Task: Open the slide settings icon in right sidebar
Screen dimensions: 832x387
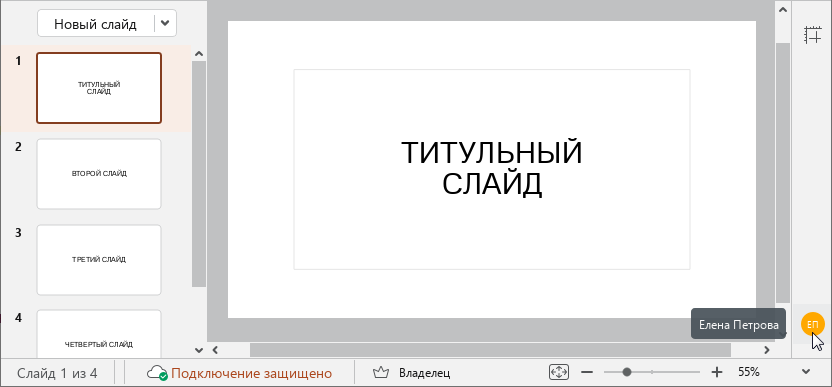Action: pyautogui.click(x=812, y=35)
